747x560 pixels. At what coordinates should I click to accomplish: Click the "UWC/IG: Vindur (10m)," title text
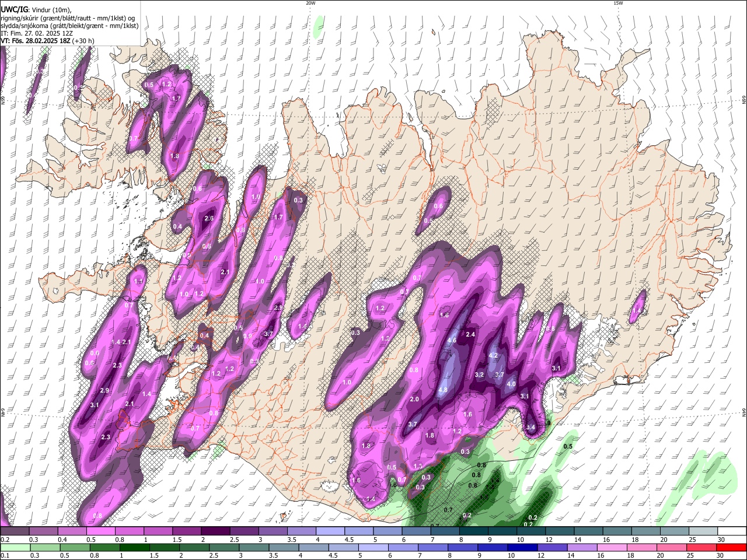click(x=36, y=10)
